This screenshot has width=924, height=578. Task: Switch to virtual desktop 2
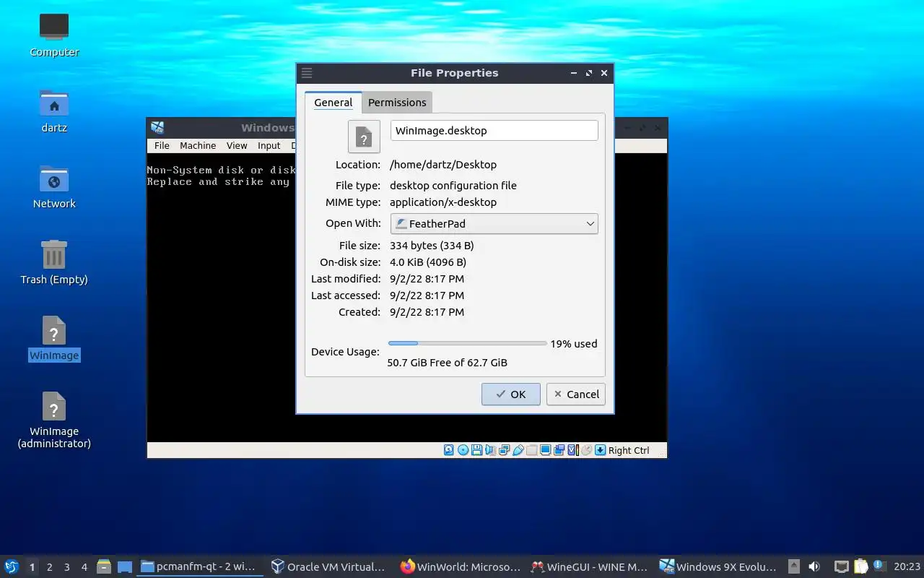(49, 567)
